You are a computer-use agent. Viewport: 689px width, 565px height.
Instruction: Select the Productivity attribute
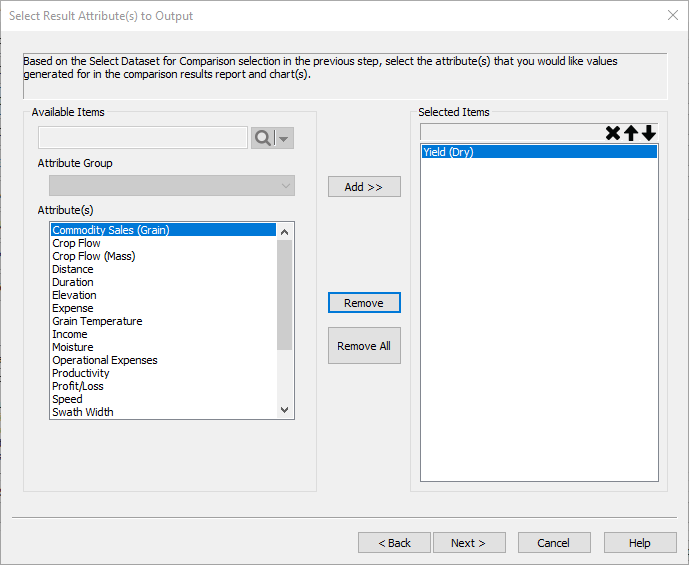click(x=163, y=373)
